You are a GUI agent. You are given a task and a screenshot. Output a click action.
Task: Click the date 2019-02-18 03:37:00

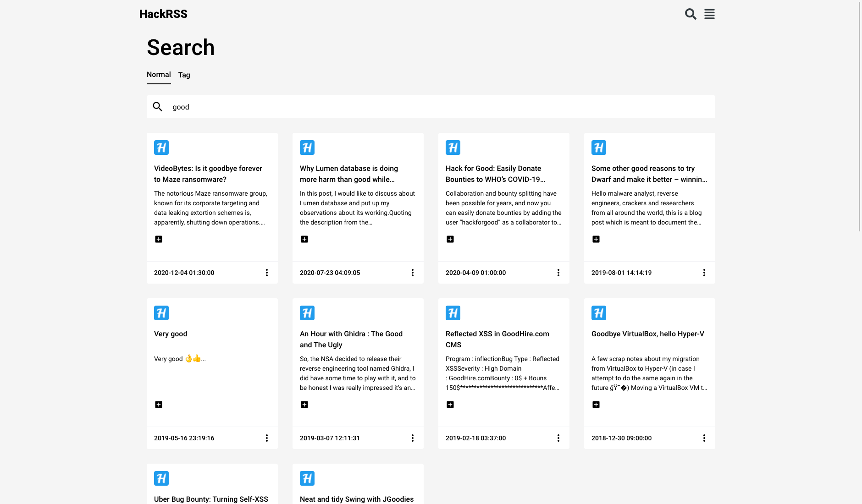pos(476,438)
